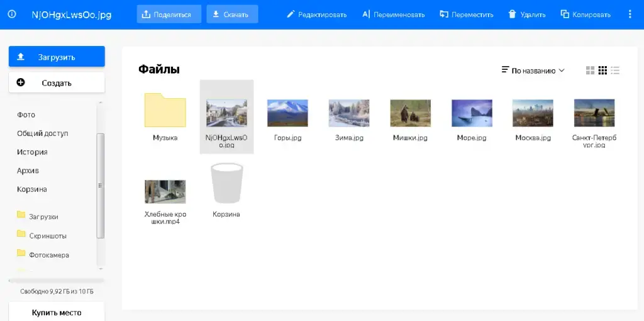The width and height of the screenshot is (644, 321).
Task: Click Редактировать in the top bar
Action: coord(316,14)
